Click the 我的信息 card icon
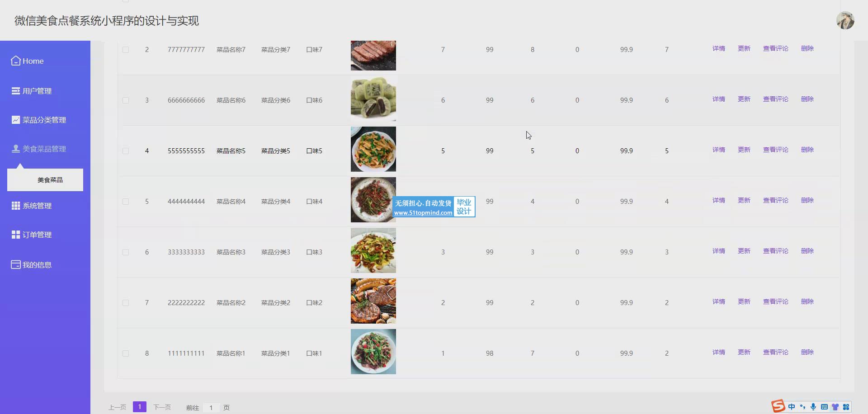The image size is (868, 414). tap(16, 264)
